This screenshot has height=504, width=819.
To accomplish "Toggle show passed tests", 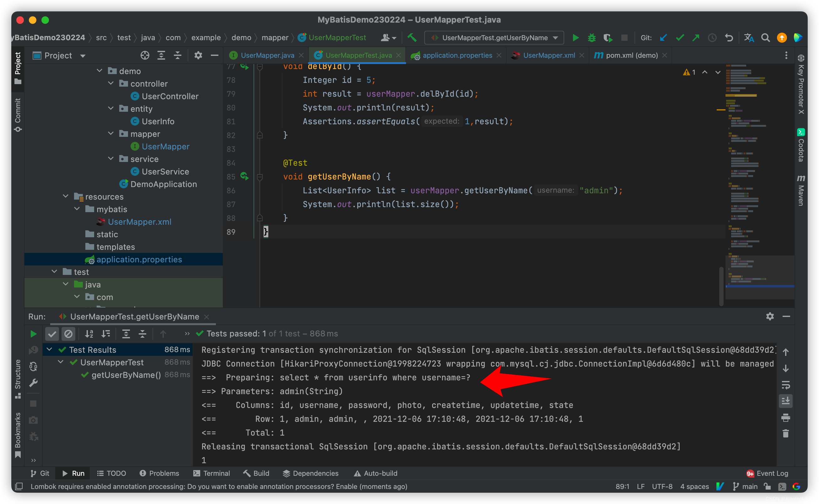I will pyautogui.click(x=52, y=334).
